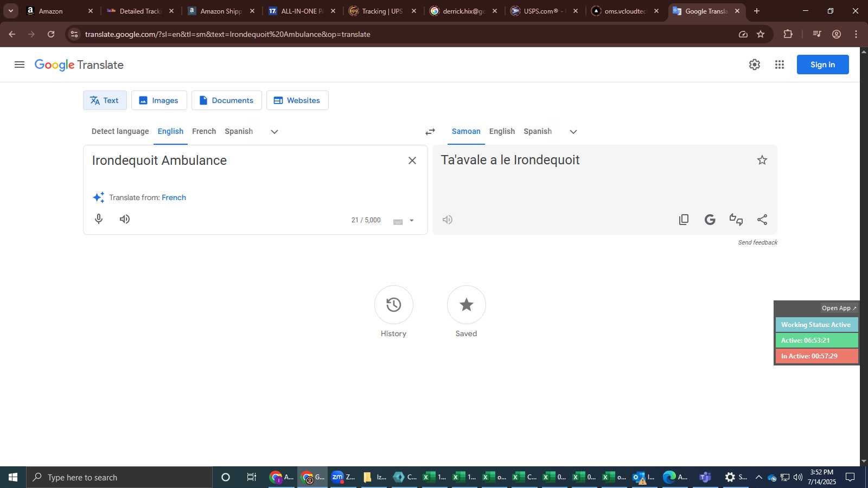Listen to the Samoan translation

(448, 220)
